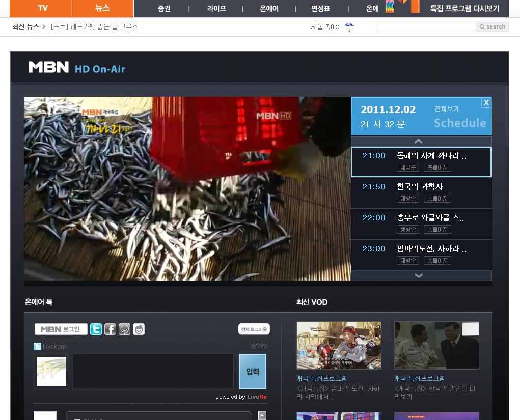Close the schedule panel with X

(x=486, y=103)
